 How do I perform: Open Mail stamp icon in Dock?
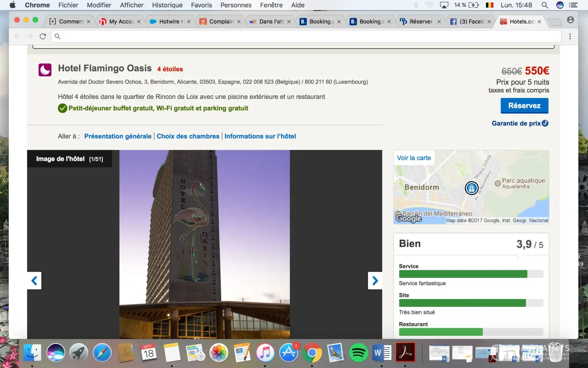point(335,353)
